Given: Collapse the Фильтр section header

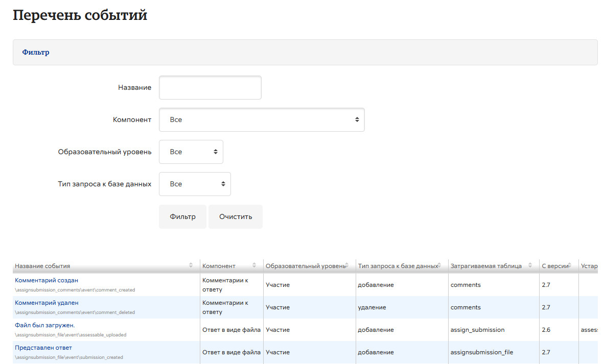Looking at the screenshot, I should point(36,52).
